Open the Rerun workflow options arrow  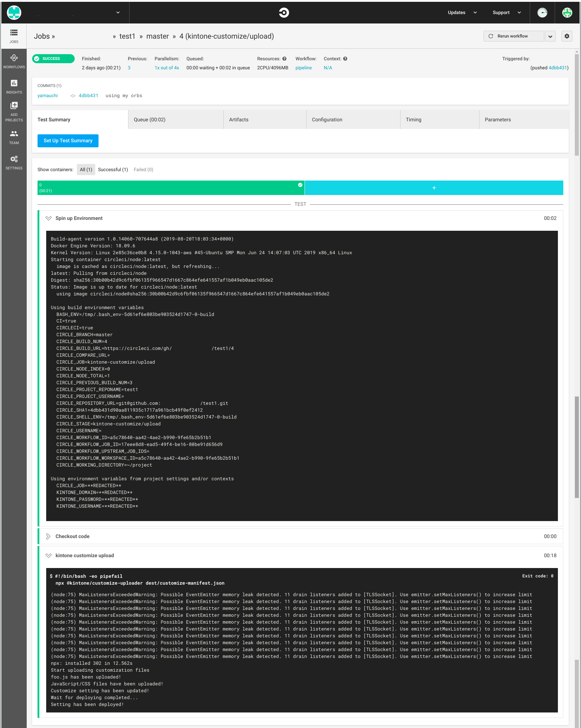550,36
